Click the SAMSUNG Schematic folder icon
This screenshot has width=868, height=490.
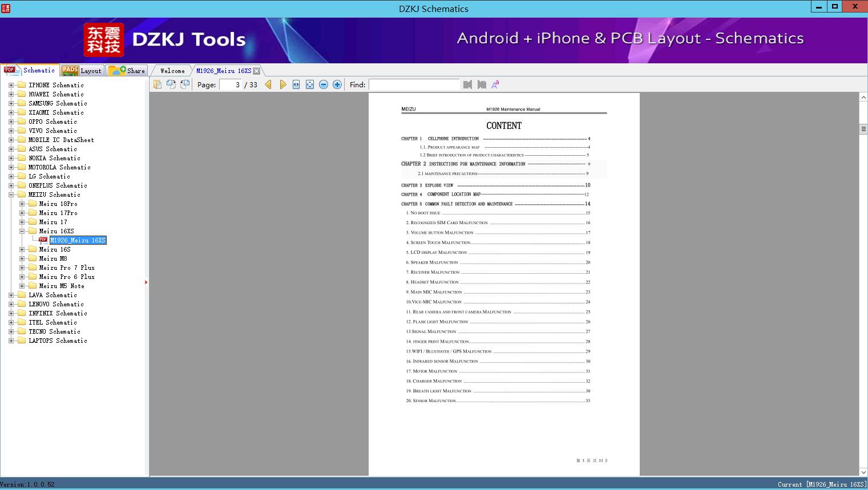click(x=22, y=103)
